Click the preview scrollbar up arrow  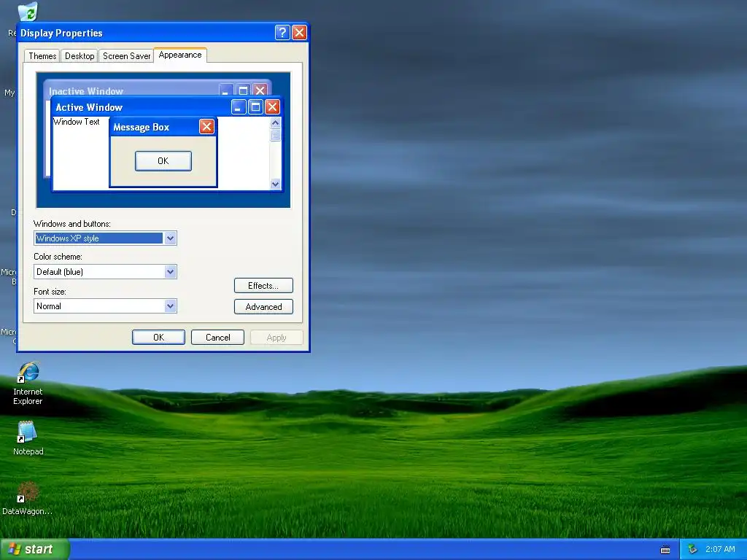pos(275,122)
